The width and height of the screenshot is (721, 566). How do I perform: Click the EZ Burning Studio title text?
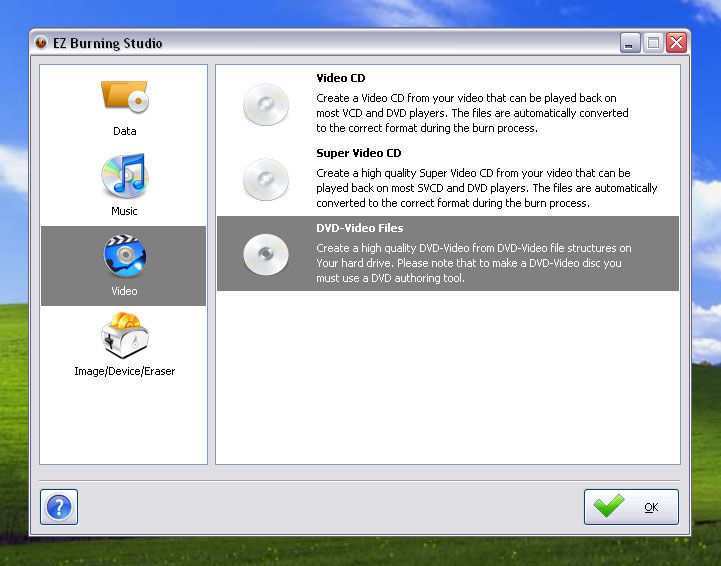(108, 43)
